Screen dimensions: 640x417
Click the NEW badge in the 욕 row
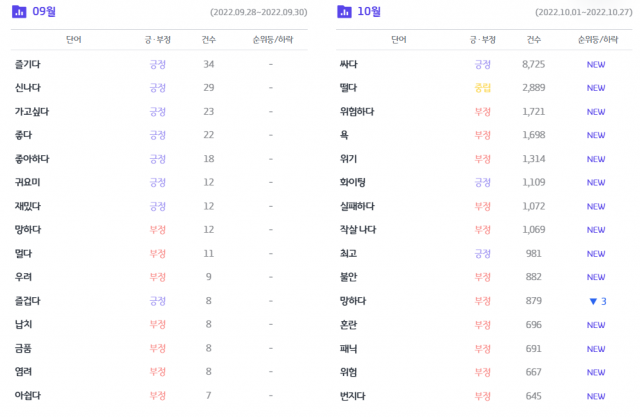(596, 135)
